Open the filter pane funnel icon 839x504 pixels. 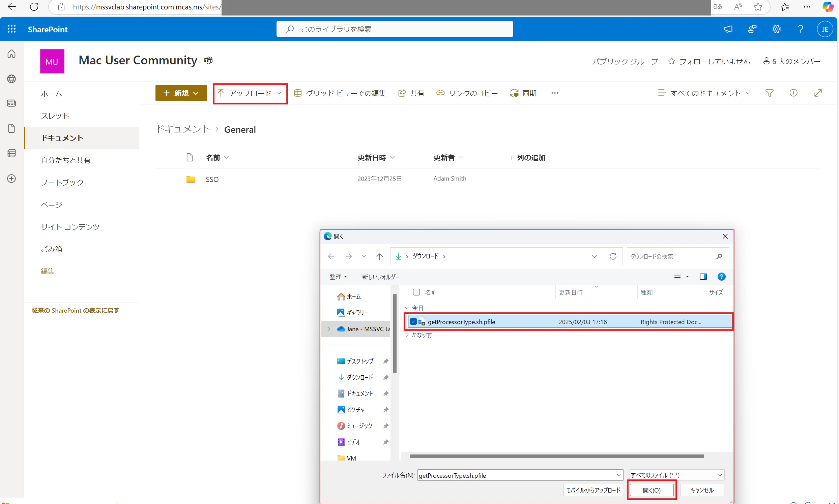(x=769, y=93)
